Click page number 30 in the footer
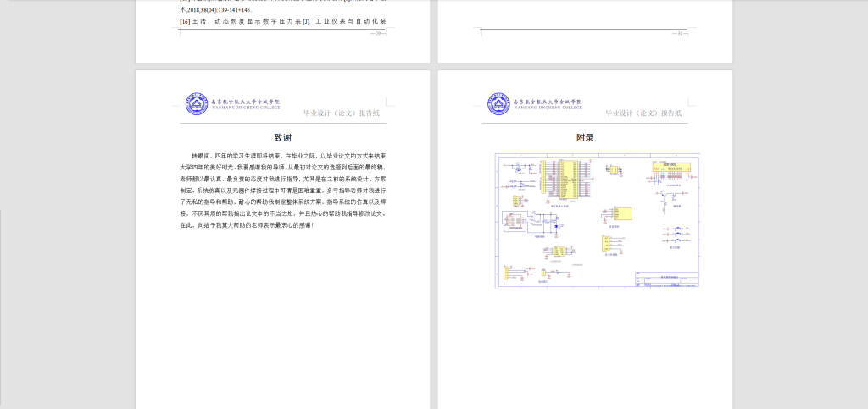The image size is (868, 409). [681, 34]
